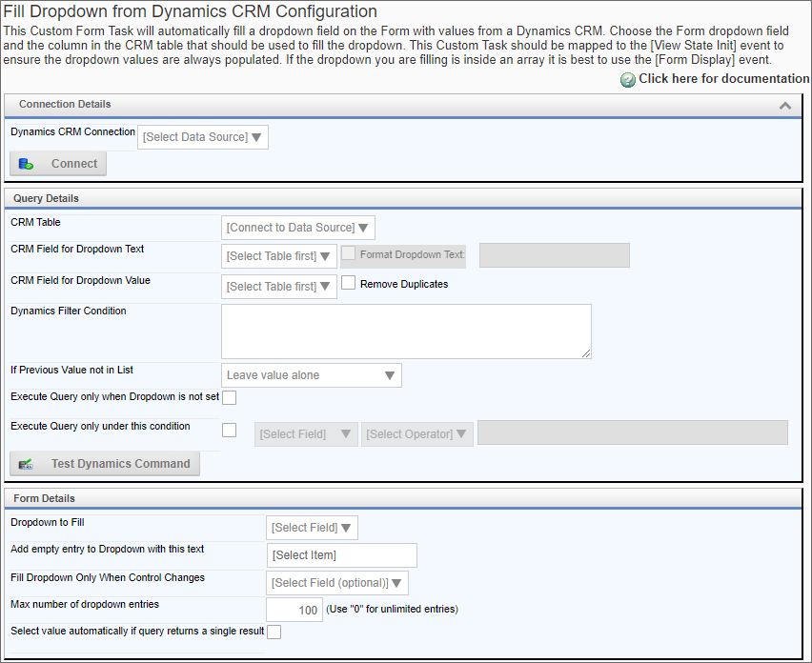The width and height of the screenshot is (812, 663).
Task: Click the 'Dynamics Filter Condition' label
Action: pyautogui.click(x=69, y=311)
